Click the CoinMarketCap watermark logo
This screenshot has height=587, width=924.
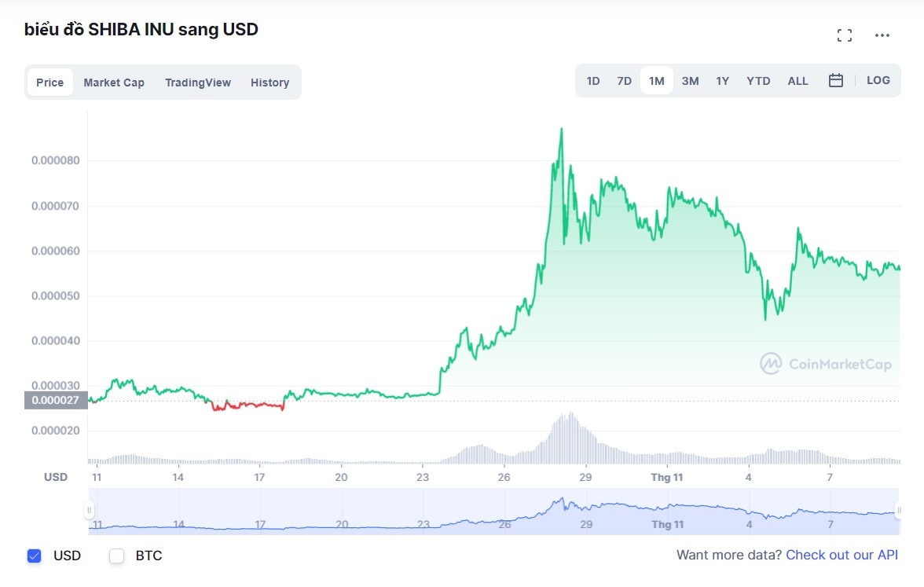pyautogui.click(x=826, y=364)
